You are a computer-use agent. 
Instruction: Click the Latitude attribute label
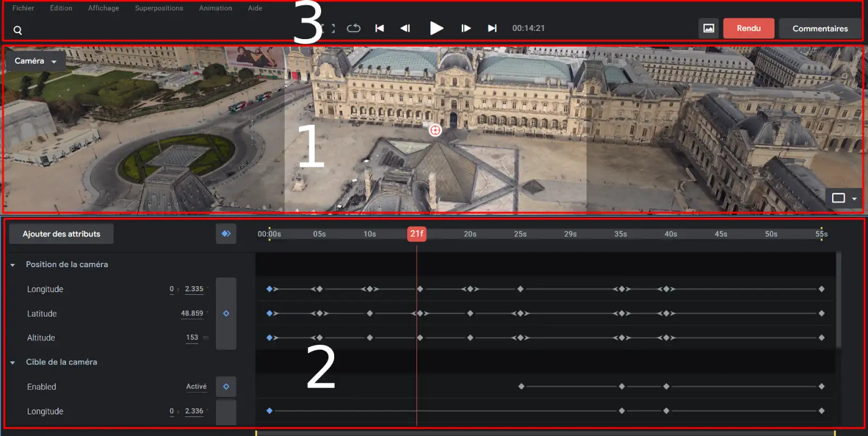click(42, 314)
